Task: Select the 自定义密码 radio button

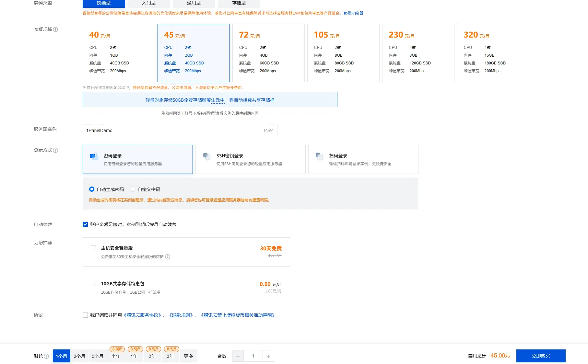Action: 133,189
